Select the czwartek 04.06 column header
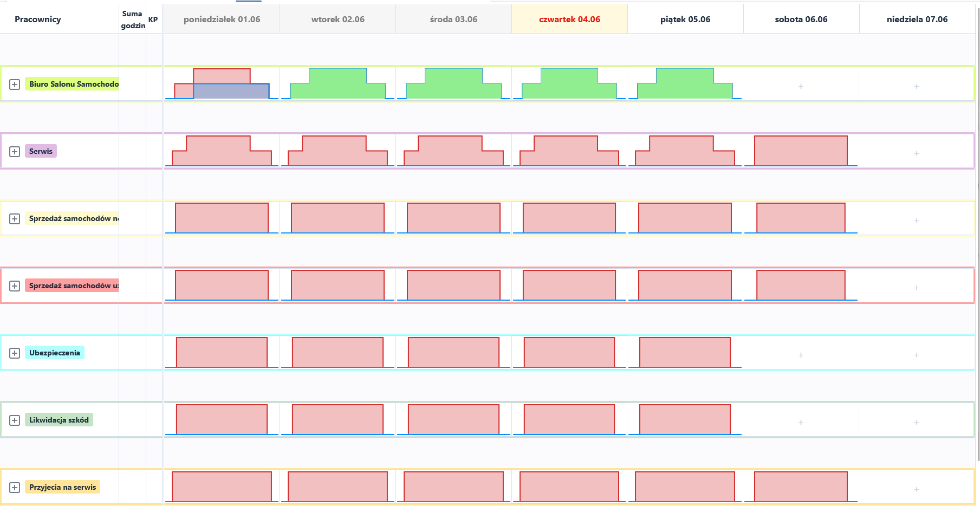980x506 pixels. 569,20
